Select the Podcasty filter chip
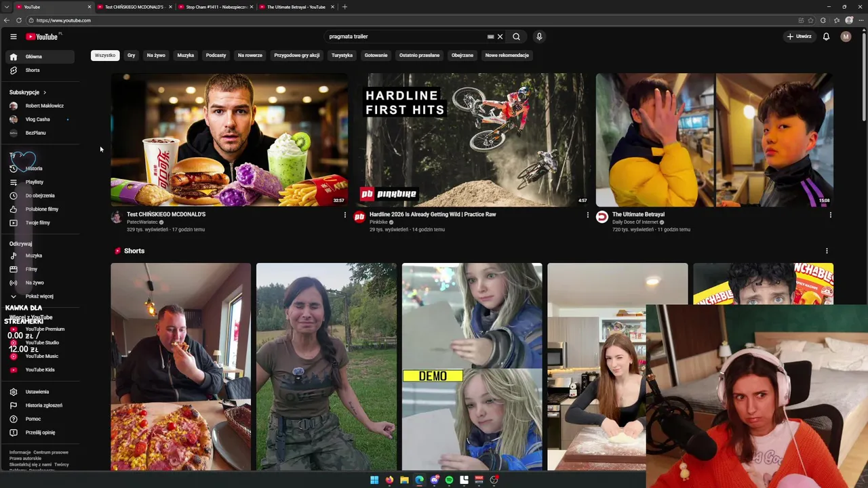The height and width of the screenshot is (488, 868). coord(216,56)
